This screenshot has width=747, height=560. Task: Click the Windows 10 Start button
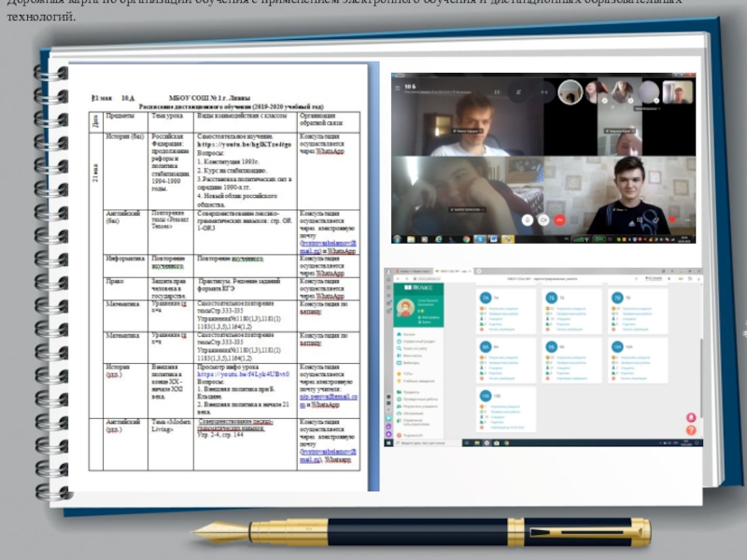pos(388,442)
